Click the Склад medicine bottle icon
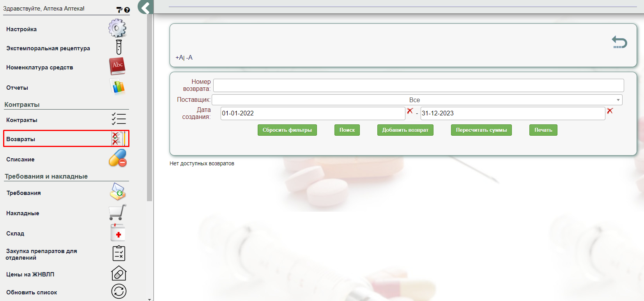Image resolution: width=644 pixels, height=301 pixels. coord(118,233)
